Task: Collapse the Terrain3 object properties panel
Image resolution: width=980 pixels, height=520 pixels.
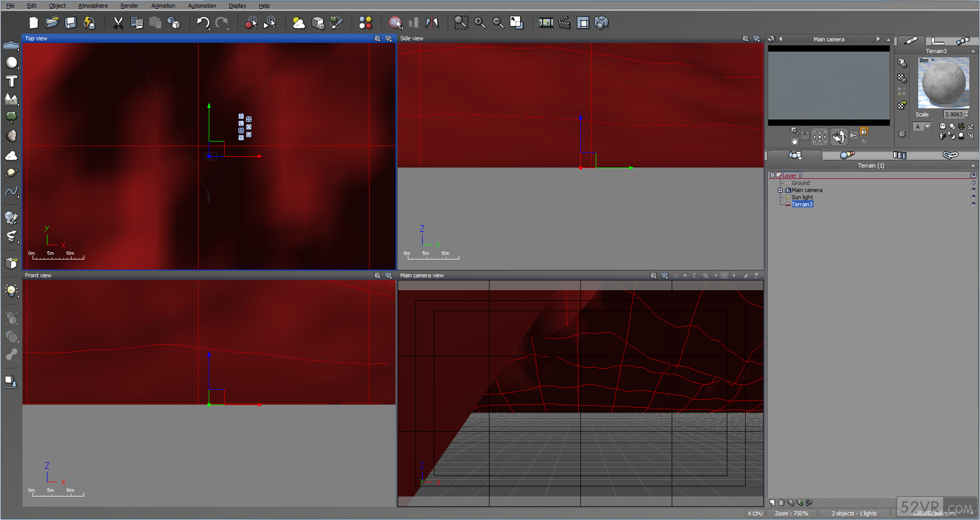Action: pos(973,51)
